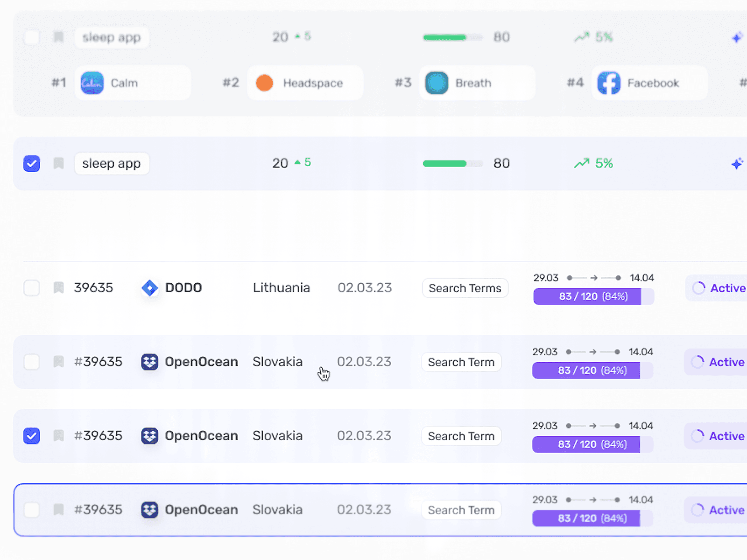Click Active badge in blue-outlined OpenOcean row

pyautogui.click(x=715, y=510)
